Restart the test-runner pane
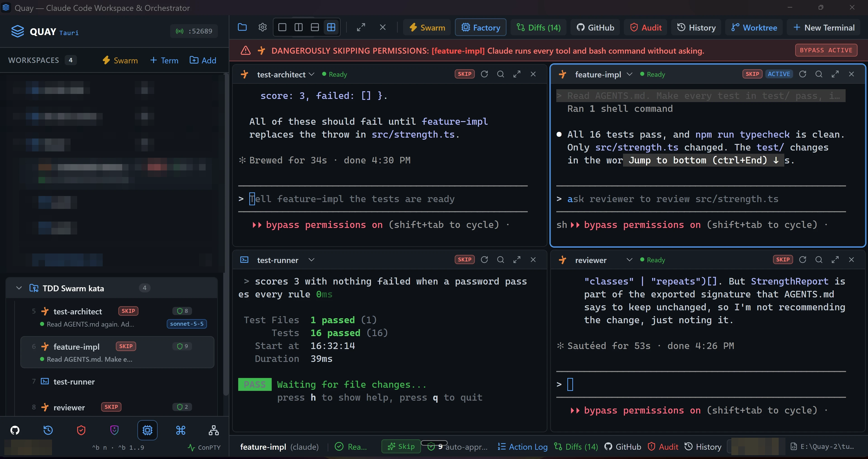The width and height of the screenshot is (868, 459). click(484, 260)
